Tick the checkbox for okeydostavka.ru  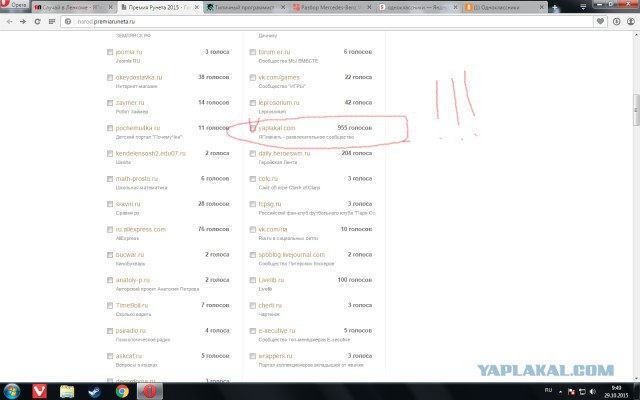(110, 78)
